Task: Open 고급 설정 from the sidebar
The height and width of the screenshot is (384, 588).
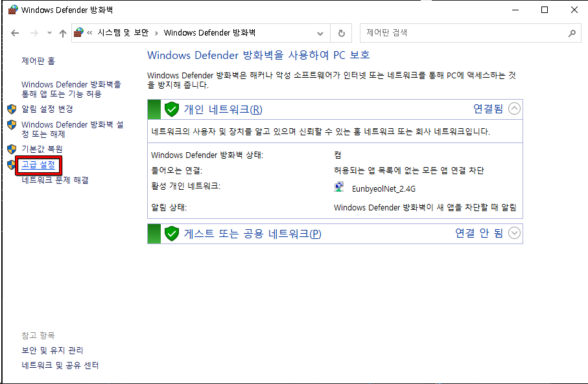Action: pyautogui.click(x=38, y=165)
